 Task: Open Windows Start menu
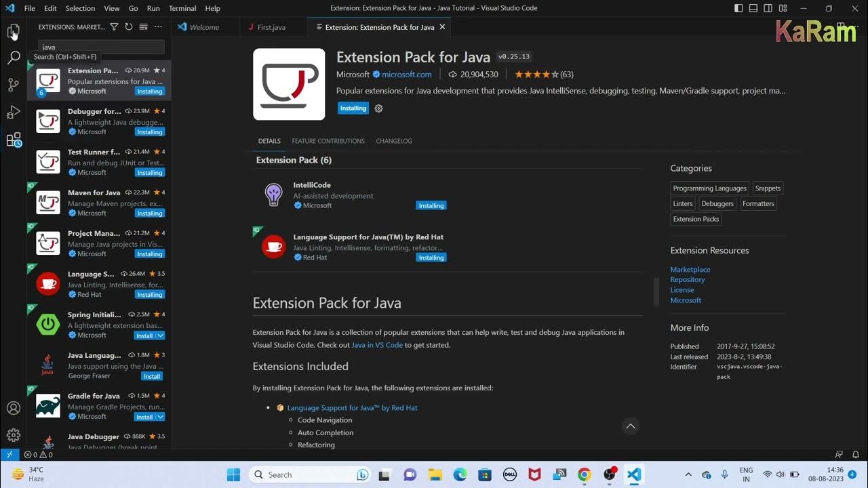[233, 474]
